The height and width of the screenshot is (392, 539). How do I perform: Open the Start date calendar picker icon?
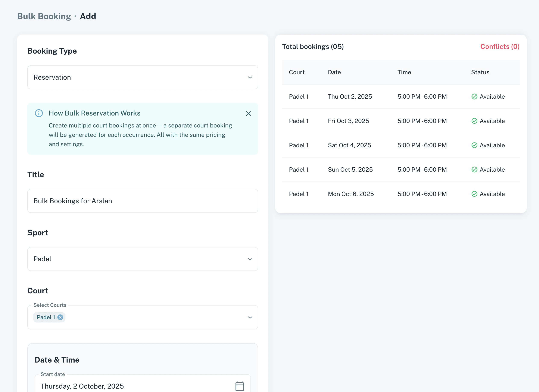(x=239, y=386)
